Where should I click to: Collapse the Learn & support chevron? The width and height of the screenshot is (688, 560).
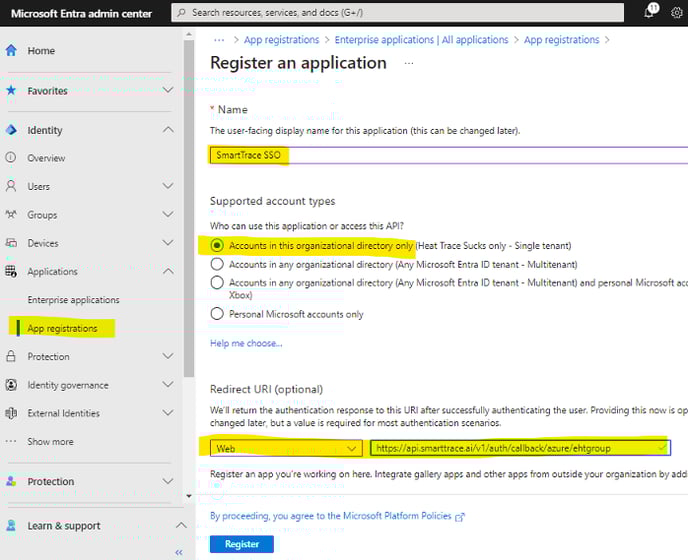click(181, 525)
